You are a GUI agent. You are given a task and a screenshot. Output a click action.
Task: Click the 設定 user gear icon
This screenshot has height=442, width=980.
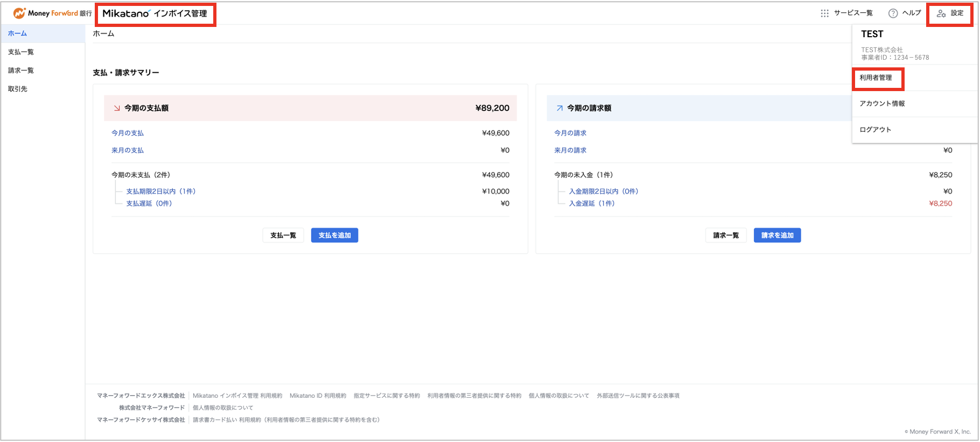[x=941, y=13]
